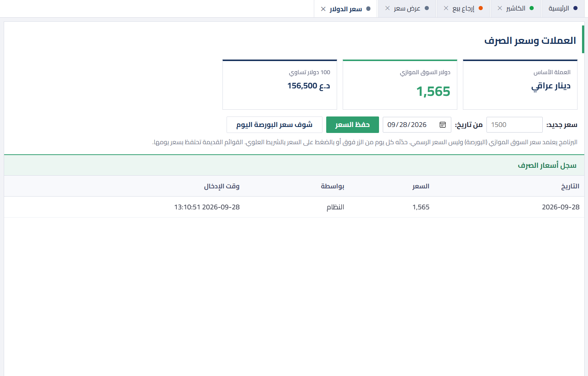Close the إرجاع بيع tab
Image resolution: width=588 pixels, height=376 pixels.
point(446,8)
